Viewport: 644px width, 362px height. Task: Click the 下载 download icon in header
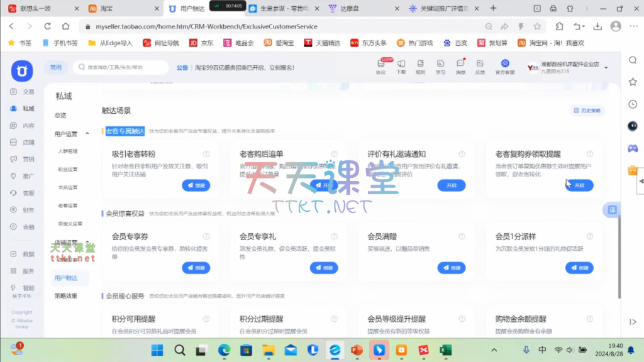(401, 66)
